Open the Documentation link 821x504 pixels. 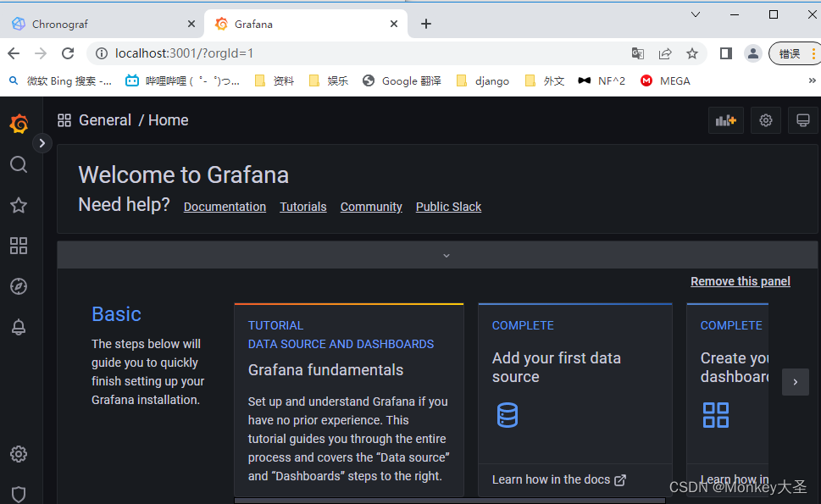tap(225, 207)
